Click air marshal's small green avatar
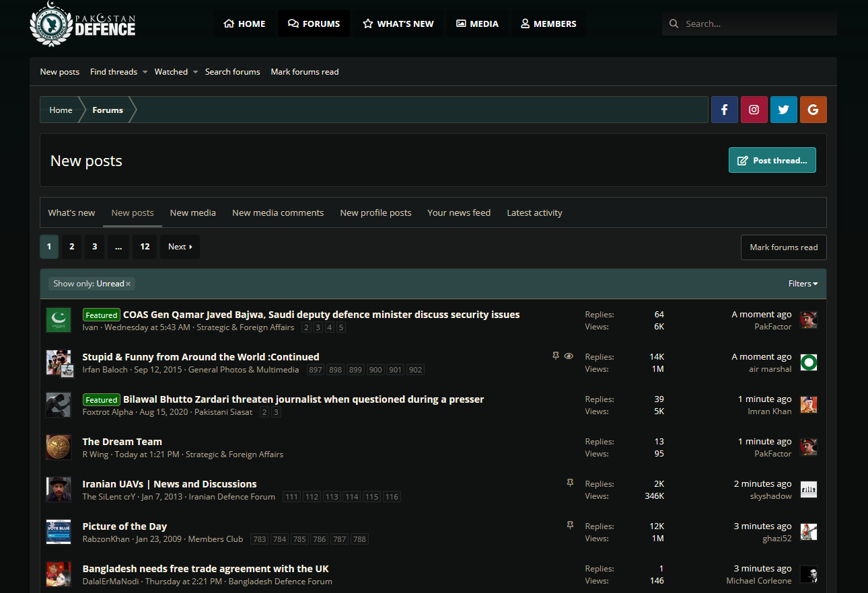Image resolution: width=868 pixels, height=593 pixels. point(808,362)
